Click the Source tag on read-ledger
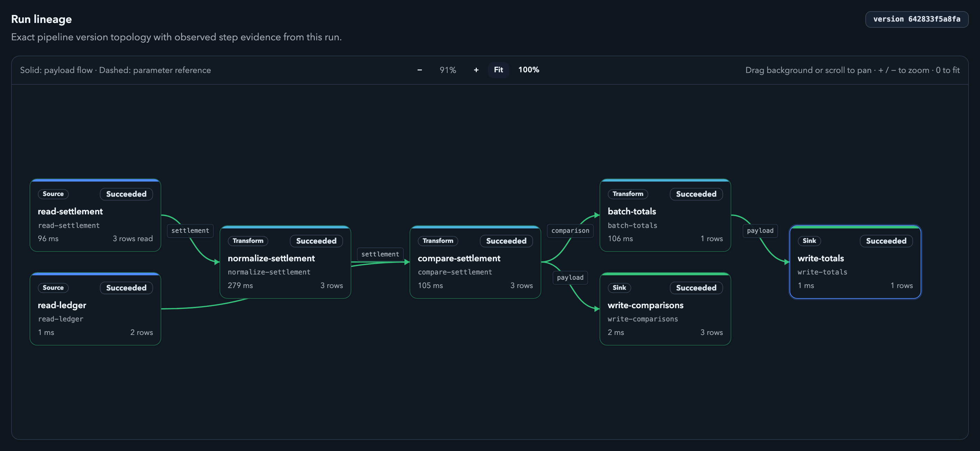 point(53,288)
